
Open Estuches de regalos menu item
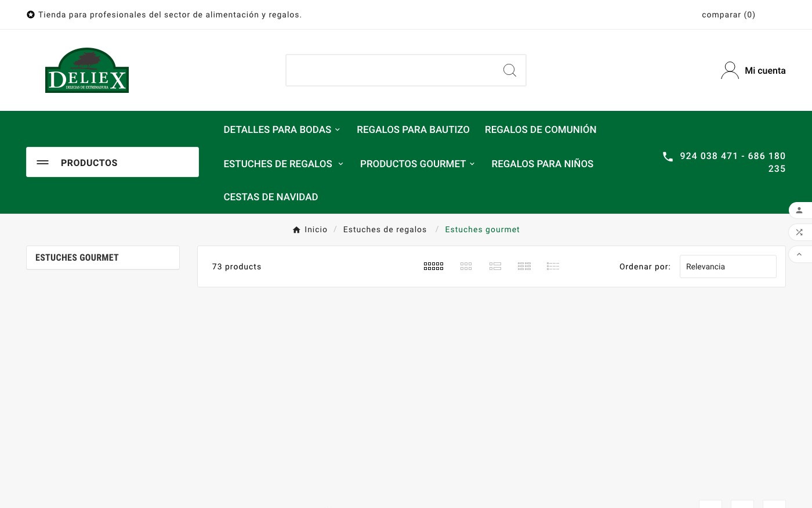coord(278,164)
